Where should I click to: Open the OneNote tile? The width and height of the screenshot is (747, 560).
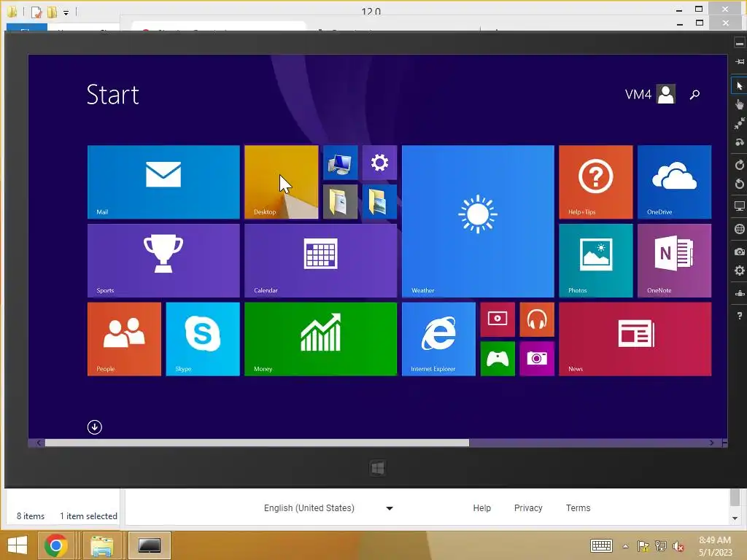[x=674, y=260]
